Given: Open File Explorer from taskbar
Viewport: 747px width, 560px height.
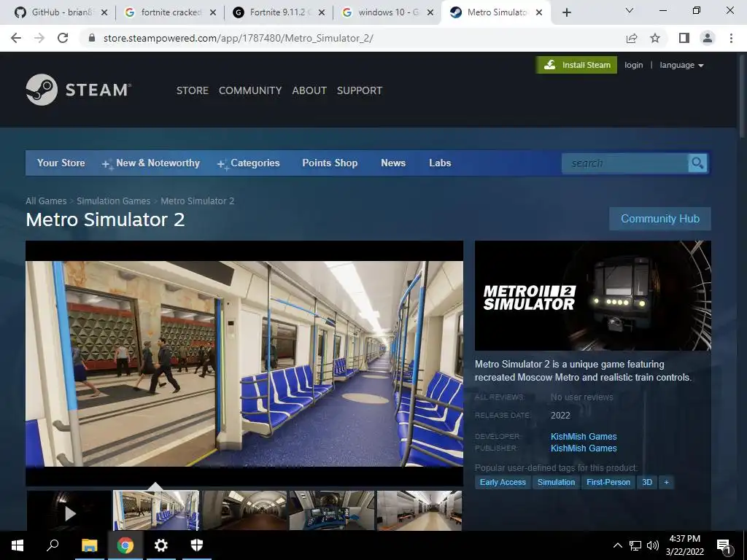Looking at the screenshot, I should click(89, 545).
